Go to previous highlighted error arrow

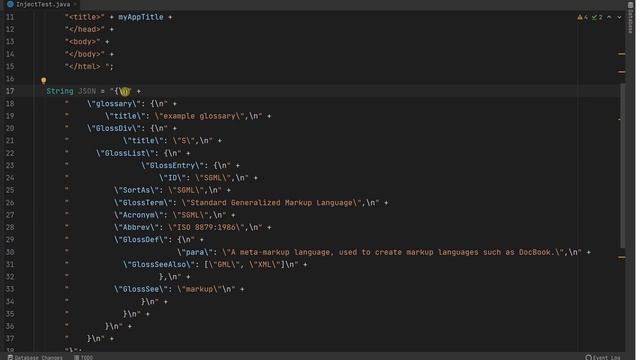point(609,17)
